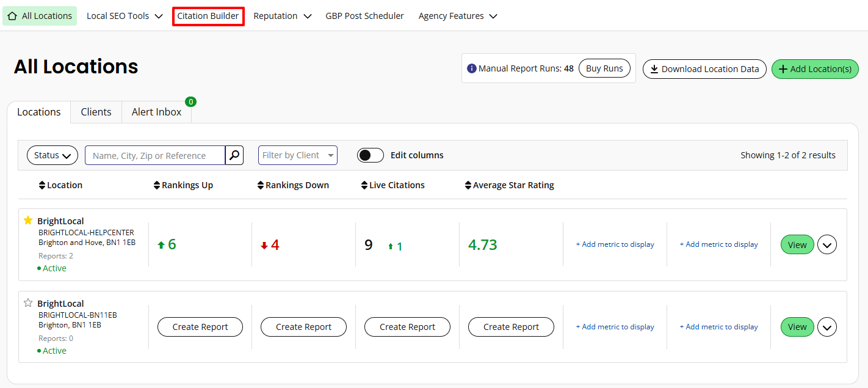Expand options chevron for BRIGHTLOCAL-HELPCENTER row

coord(827,244)
